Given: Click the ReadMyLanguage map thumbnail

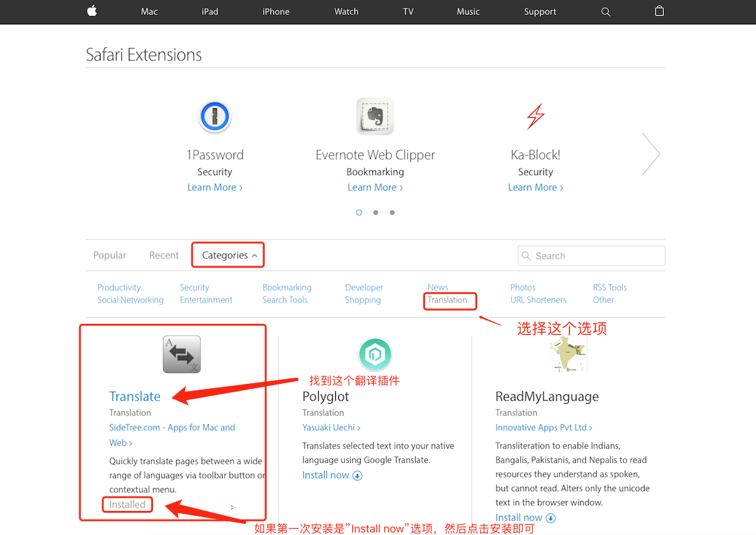Looking at the screenshot, I should 568,354.
